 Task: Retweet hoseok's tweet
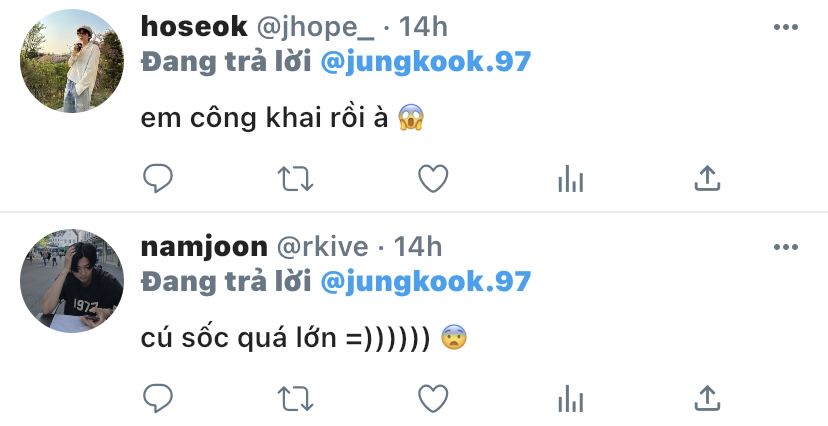[295, 179]
